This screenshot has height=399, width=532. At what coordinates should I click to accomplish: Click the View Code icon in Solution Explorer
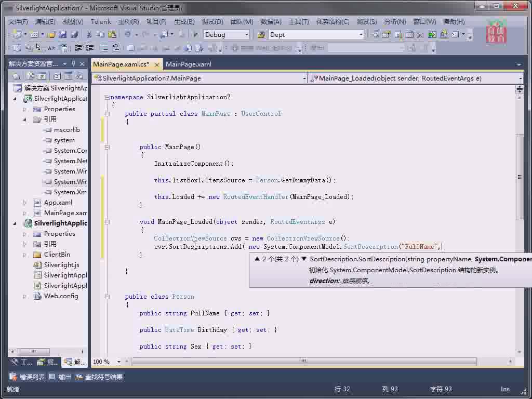[x=57, y=76]
